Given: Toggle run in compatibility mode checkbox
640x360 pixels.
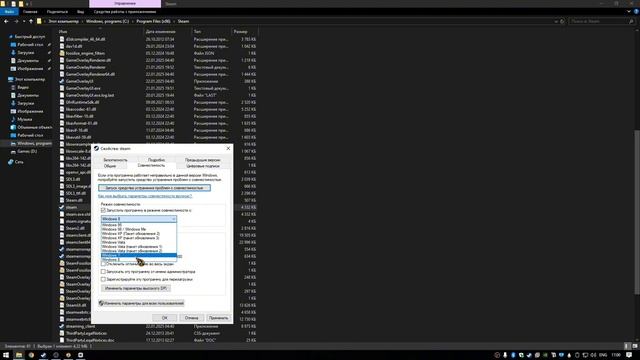Looking at the screenshot, I should coord(103,210).
